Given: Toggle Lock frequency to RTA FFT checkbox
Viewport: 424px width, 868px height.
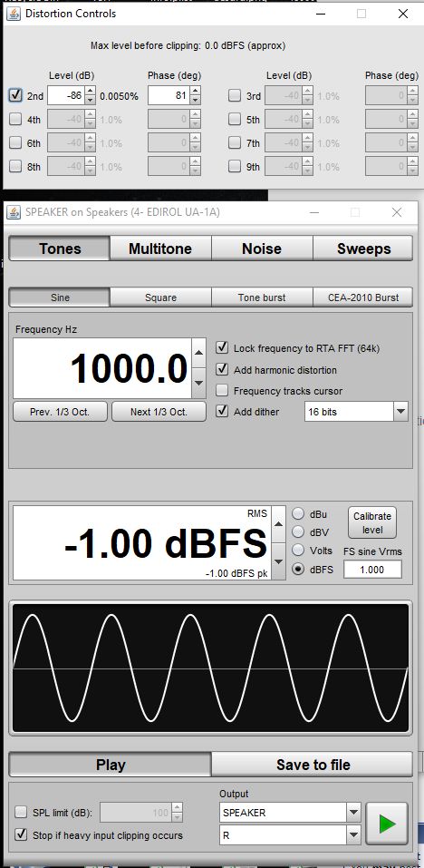Looking at the screenshot, I should 222,347.
